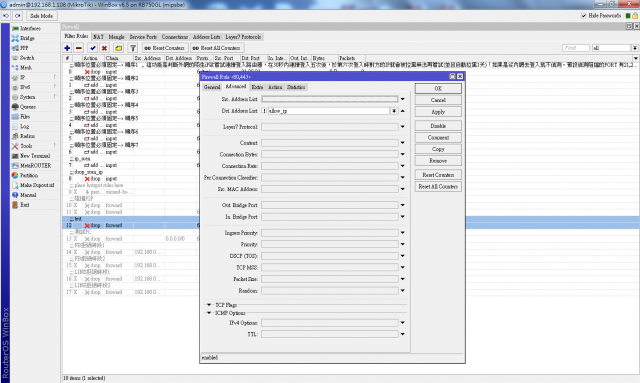
Task: Click Copy button in rule dialog
Action: coord(438,149)
